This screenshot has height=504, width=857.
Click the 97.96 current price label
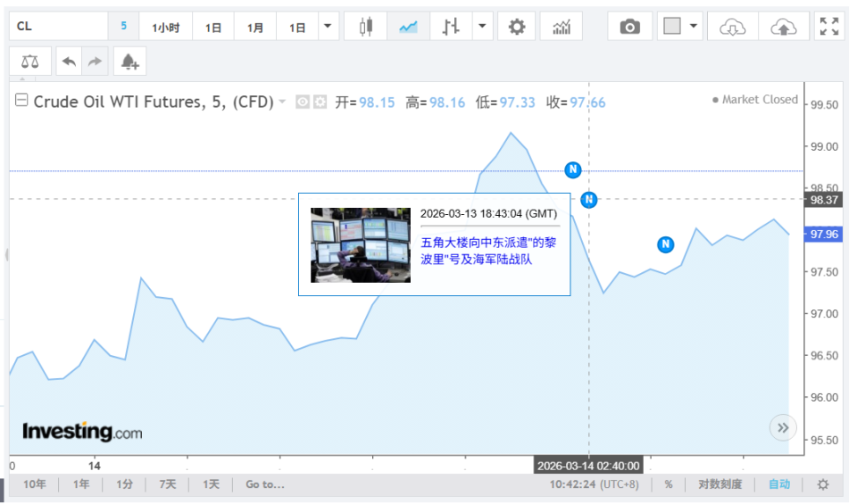point(824,235)
